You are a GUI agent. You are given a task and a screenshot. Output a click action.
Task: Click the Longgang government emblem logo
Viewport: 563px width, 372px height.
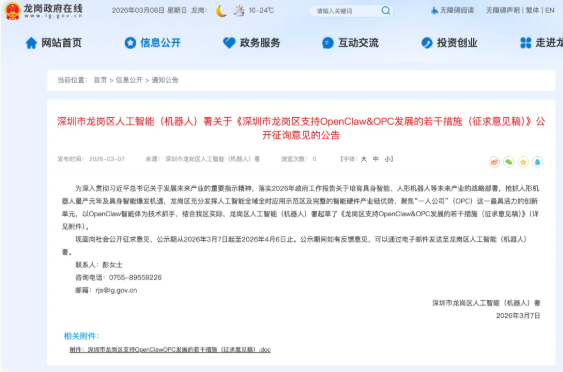coord(12,11)
